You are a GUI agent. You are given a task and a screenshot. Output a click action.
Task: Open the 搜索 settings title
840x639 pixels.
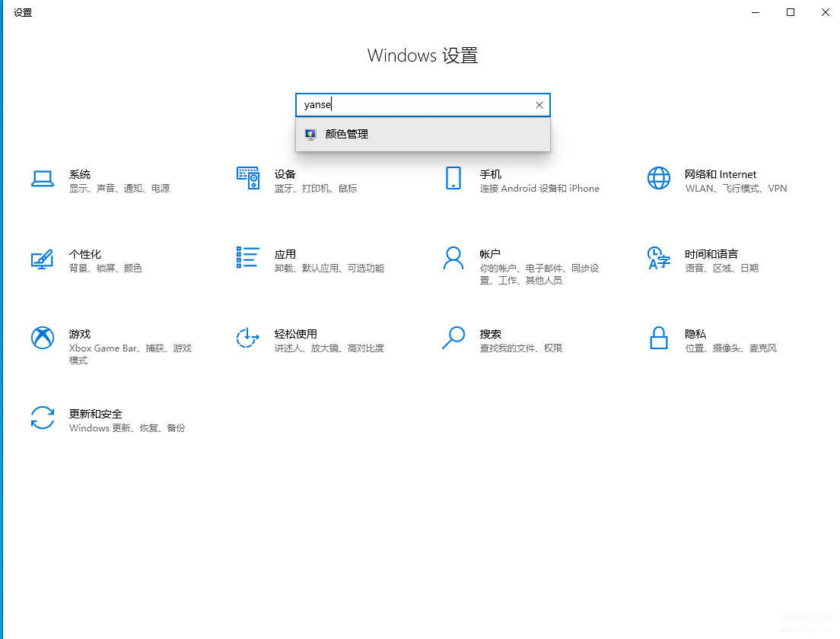(490, 334)
